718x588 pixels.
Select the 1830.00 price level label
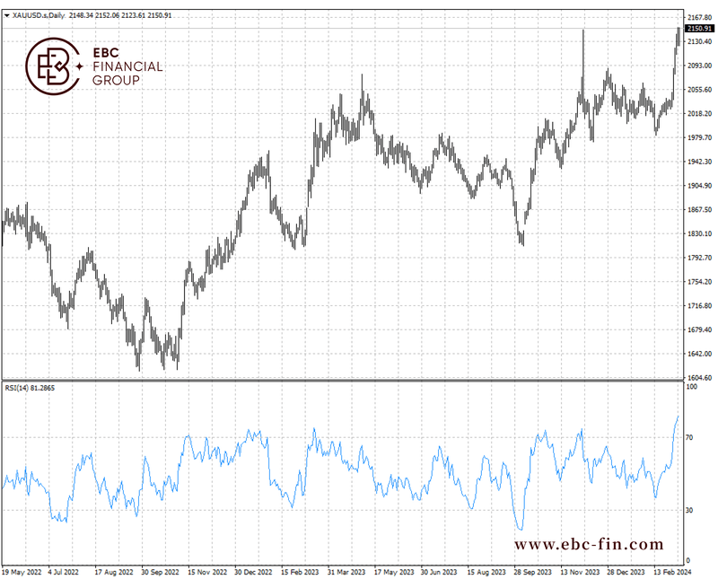click(700, 234)
